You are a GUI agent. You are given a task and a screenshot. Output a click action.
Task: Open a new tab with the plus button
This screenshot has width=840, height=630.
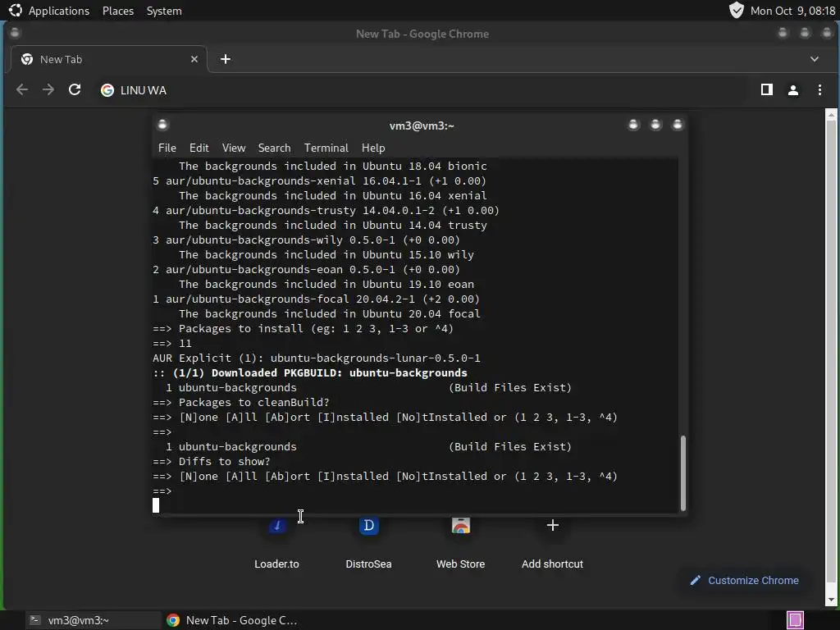click(226, 59)
